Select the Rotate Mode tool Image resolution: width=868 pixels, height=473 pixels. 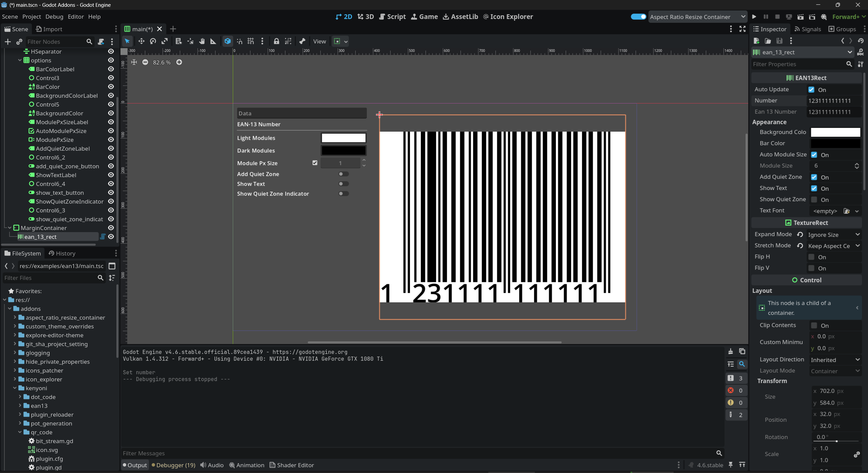click(x=153, y=41)
